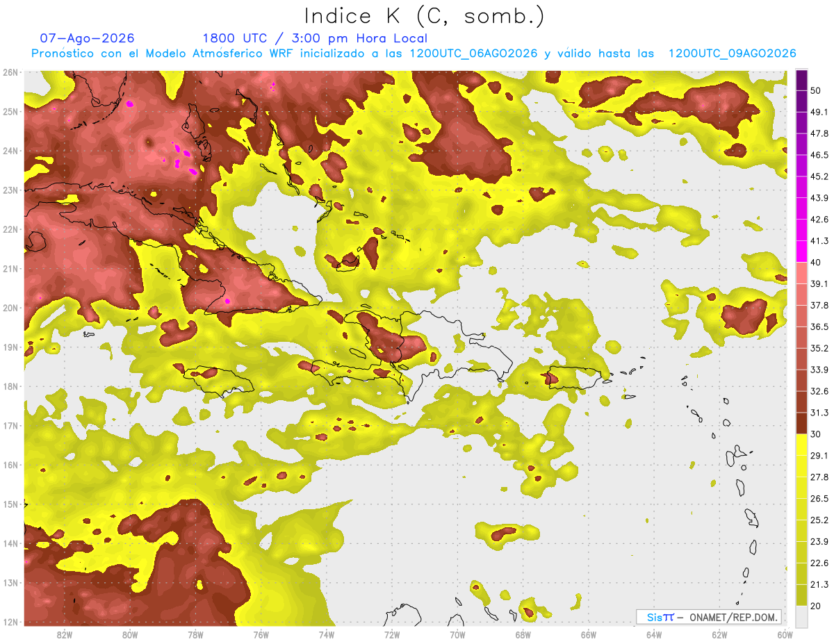
Task: Click the 26N latitude axis label
Action: pos(10,72)
